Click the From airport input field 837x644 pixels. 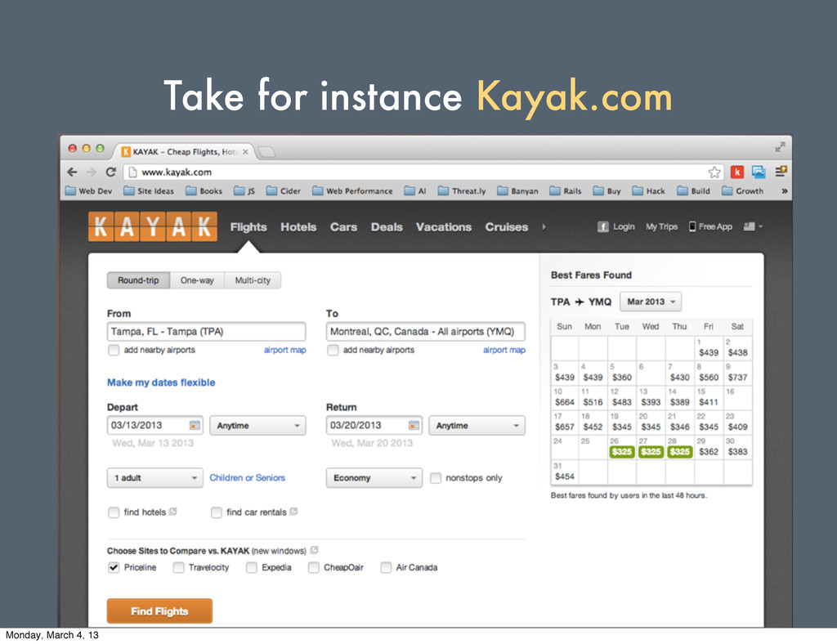[207, 331]
